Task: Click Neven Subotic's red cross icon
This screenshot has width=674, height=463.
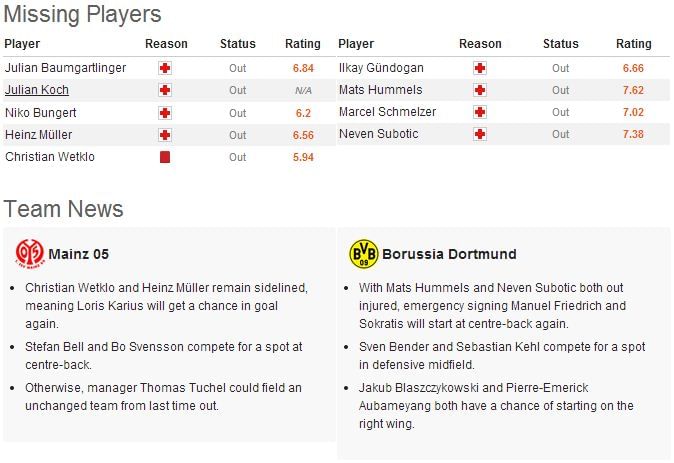Action: (x=480, y=134)
